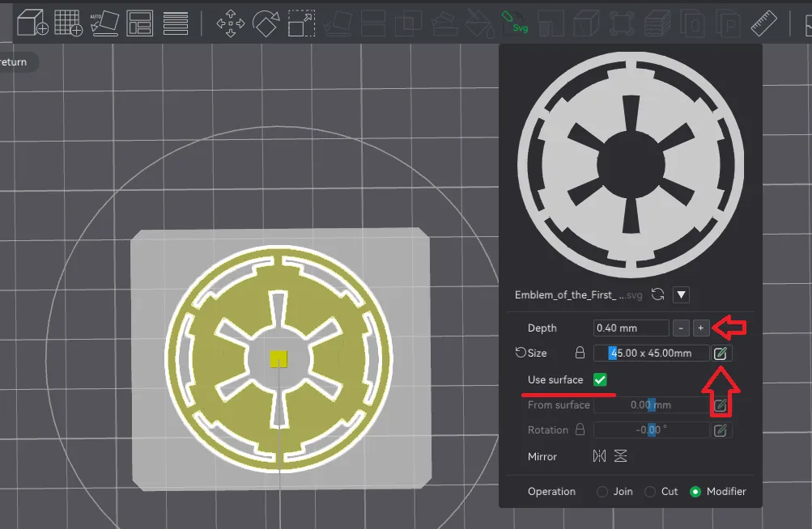Toggle the Size aspect ratio lock
This screenshot has width=812, height=529.
[x=580, y=353]
